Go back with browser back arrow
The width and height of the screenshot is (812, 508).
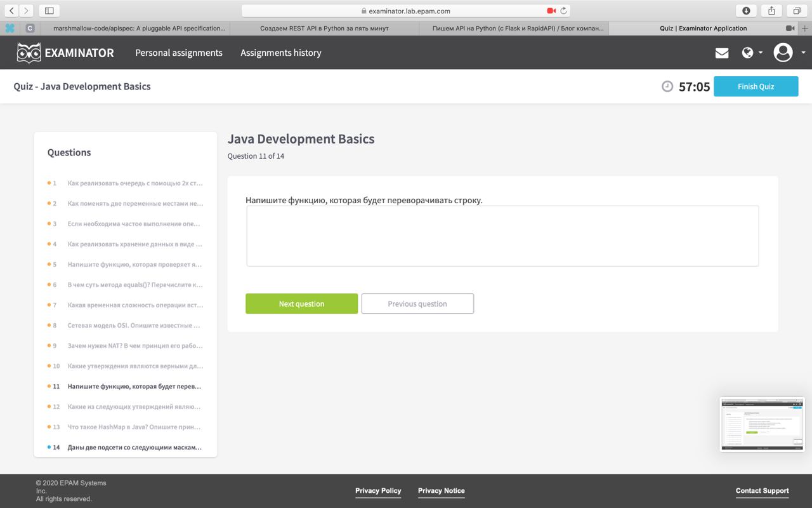[x=12, y=11]
